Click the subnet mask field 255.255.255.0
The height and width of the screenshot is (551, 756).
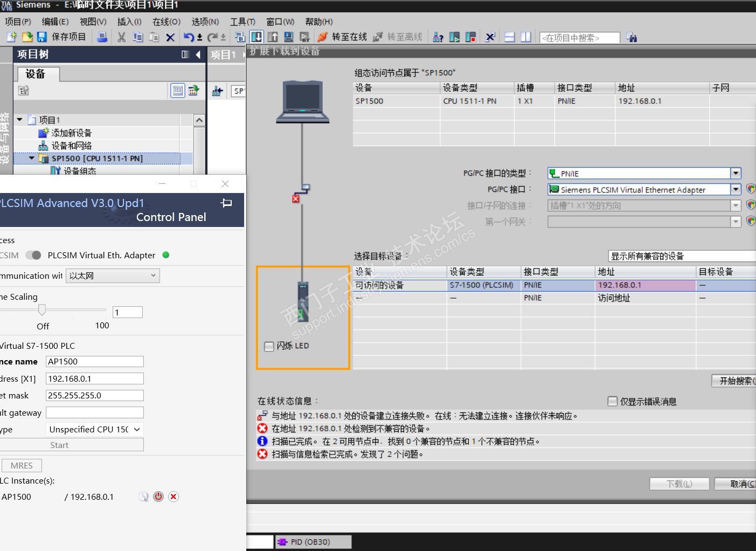(x=95, y=395)
